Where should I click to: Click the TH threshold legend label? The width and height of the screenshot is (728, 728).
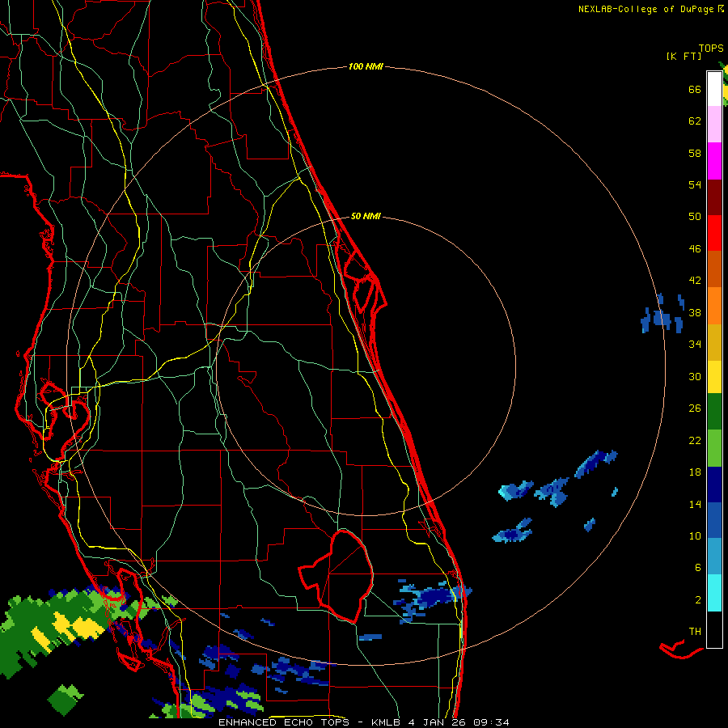[695, 631]
